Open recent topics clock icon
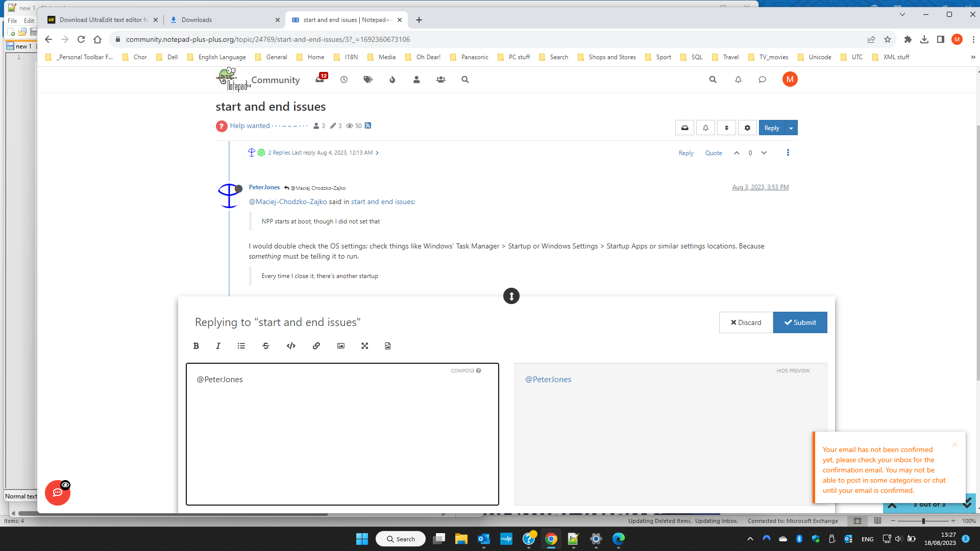 tap(344, 80)
